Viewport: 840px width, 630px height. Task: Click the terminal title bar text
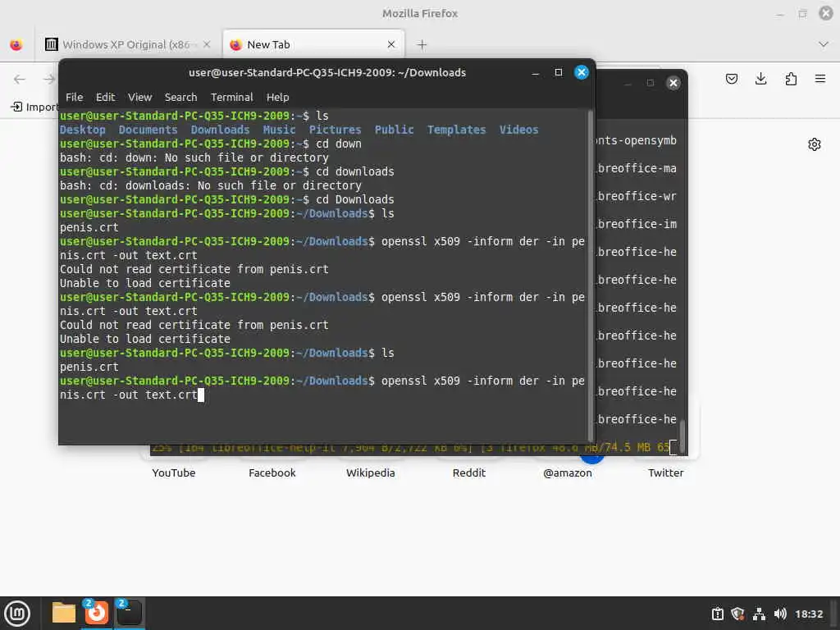(x=327, y=72)
